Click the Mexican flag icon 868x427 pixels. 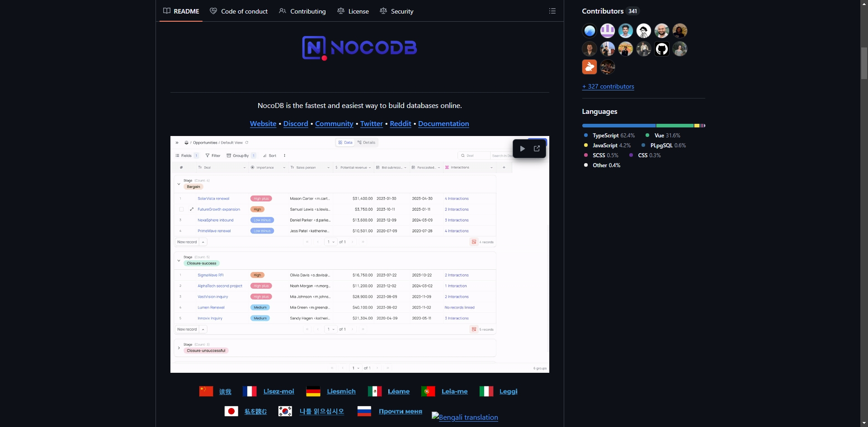click(375, 391)
